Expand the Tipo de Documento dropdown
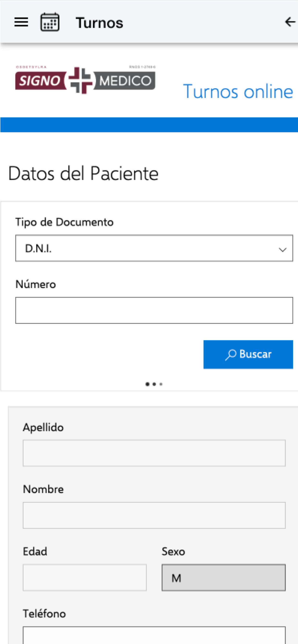Image resolution: width=298 pixels, height=644 pixels. (154, 248)
